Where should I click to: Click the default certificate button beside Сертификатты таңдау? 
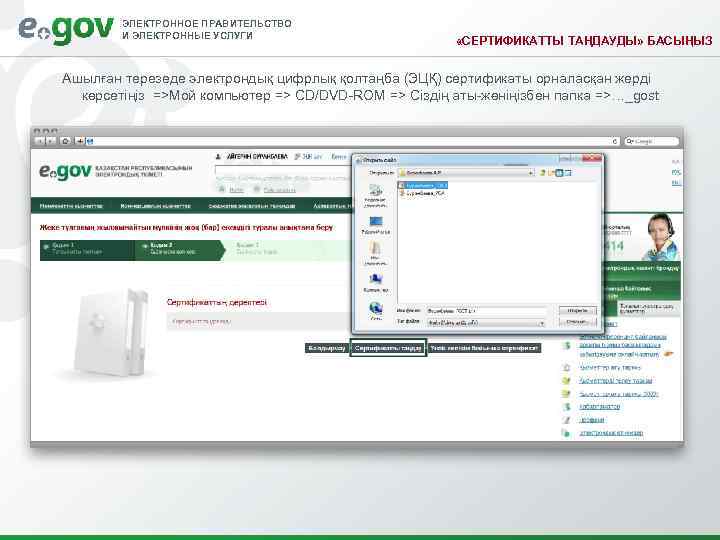pyautogui.click(x=484, y=348)
